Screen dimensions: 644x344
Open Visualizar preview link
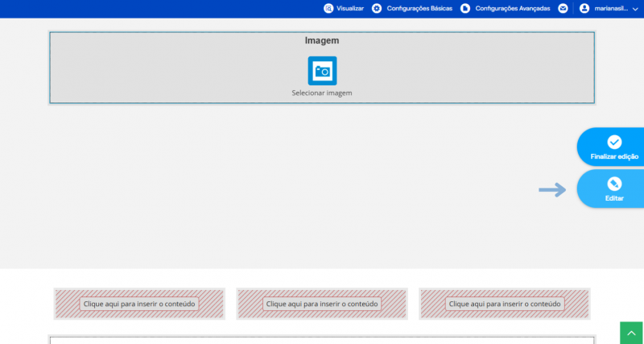350,8
